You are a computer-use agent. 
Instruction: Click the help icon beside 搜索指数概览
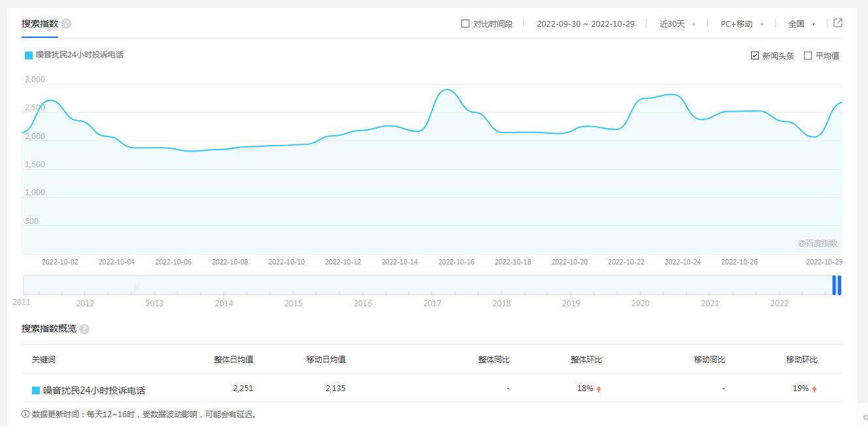(x=84, y=329)
